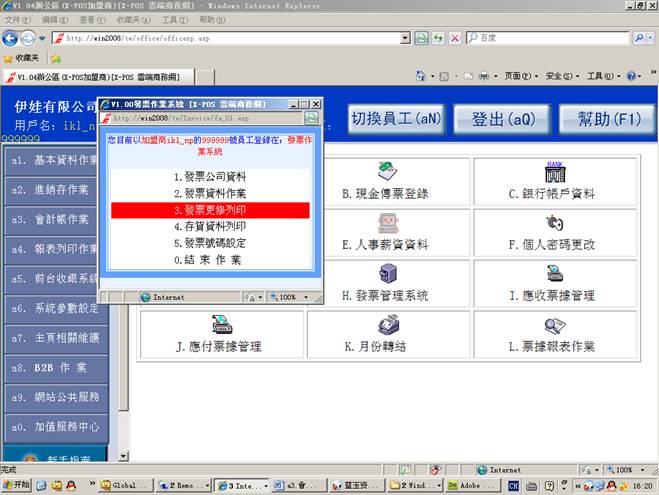Open a1. 基本資料作業 in sidebar
Viewport: 659px width, 495px height.
click(x=54, y=160)
